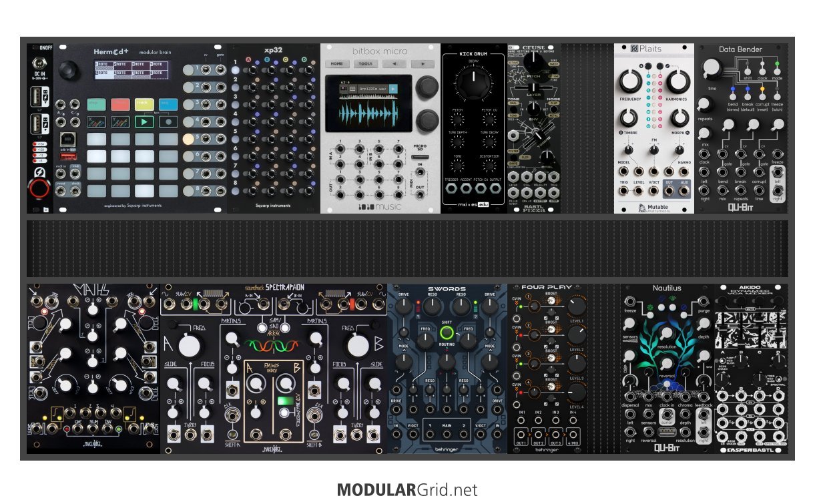Click the play icon on bitbox screen
Screen dimensions: 815x504
click(x=393, y=89)
